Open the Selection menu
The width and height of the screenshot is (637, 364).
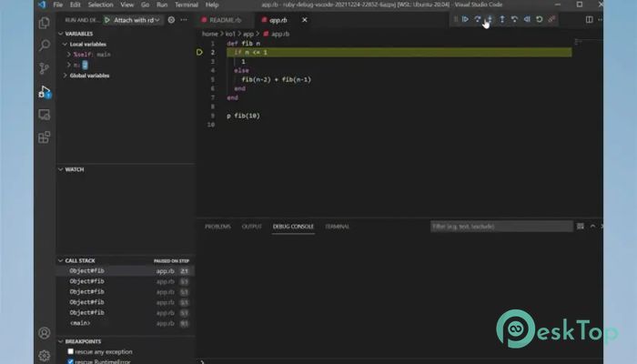tap(100, 5)
